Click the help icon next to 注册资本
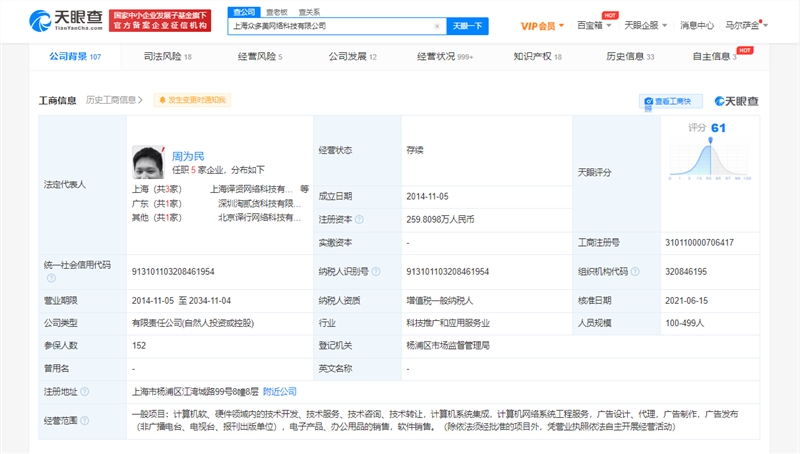The height and width of the screenshot is (454, 800). 359,219
